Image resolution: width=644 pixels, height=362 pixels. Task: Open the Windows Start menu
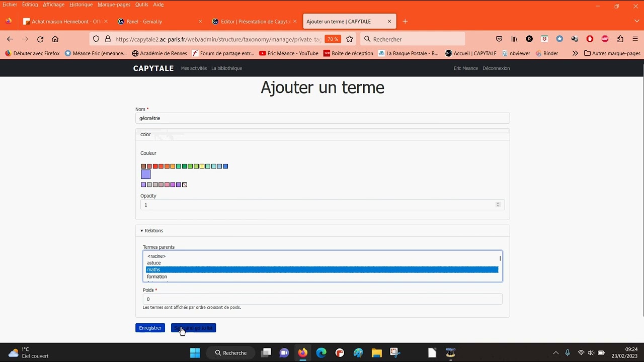pos(195,353)
